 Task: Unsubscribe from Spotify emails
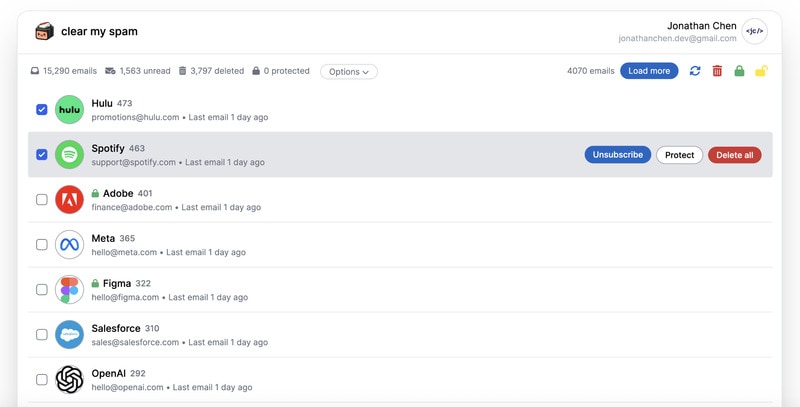617,155
